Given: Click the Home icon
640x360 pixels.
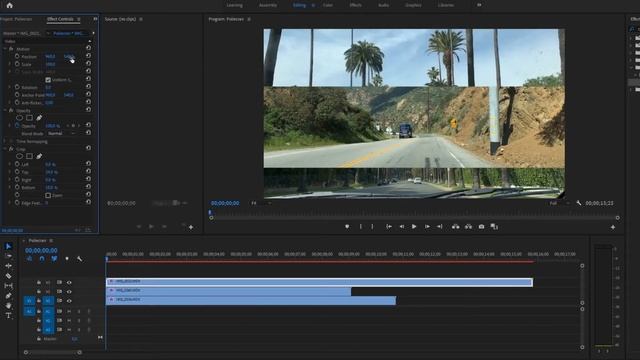Looking at the screenshot, I should [x=9, y=5].
